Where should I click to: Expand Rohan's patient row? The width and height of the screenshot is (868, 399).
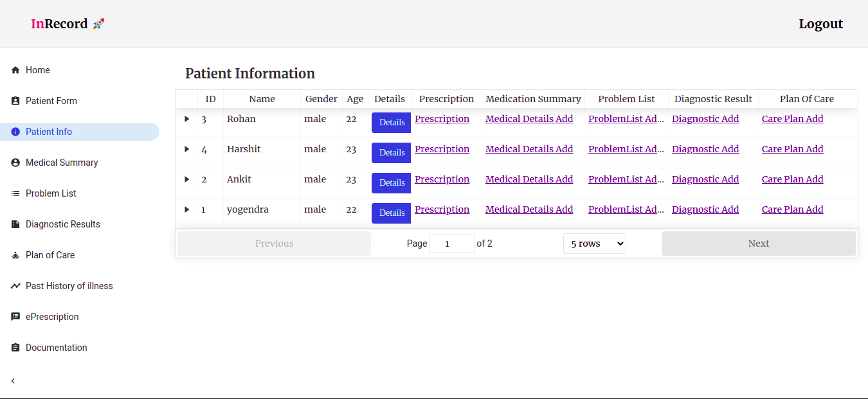pyautogui.click(x=186, y=119)
